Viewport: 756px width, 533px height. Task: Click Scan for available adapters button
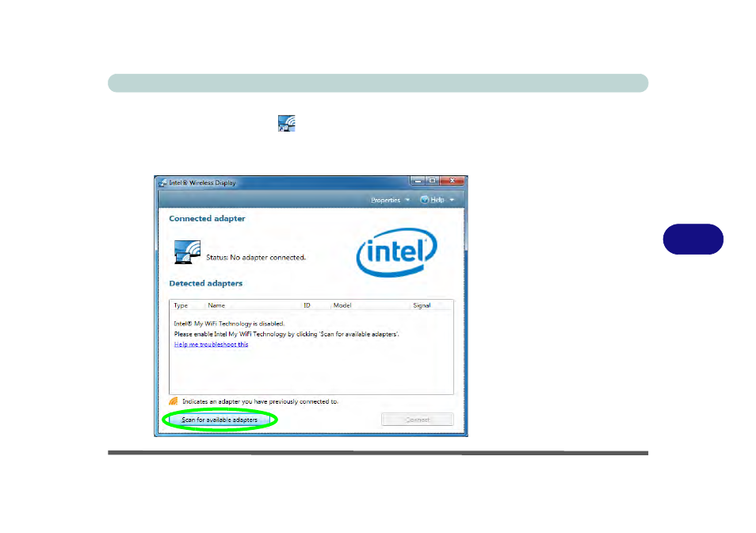220,420
